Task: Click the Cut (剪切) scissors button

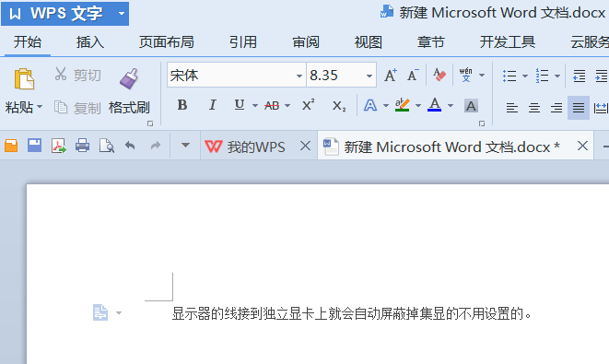Action: [x=77, y=75]
